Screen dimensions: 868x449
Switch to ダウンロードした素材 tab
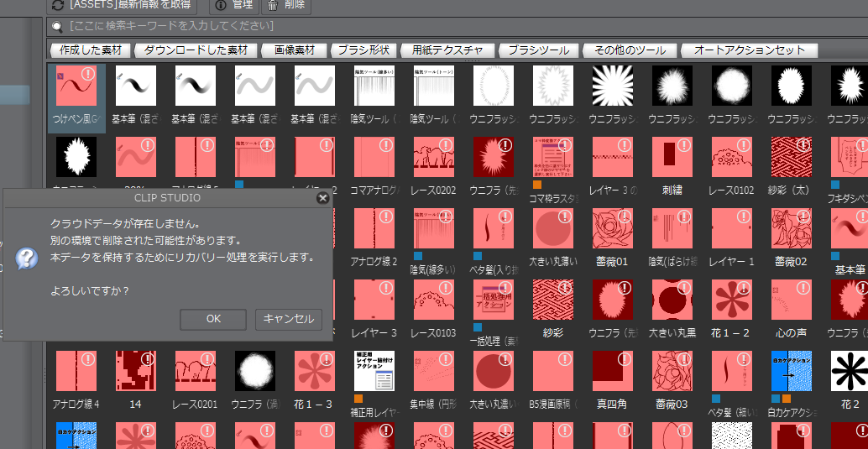pyautogui.click(x=195, y=50)
